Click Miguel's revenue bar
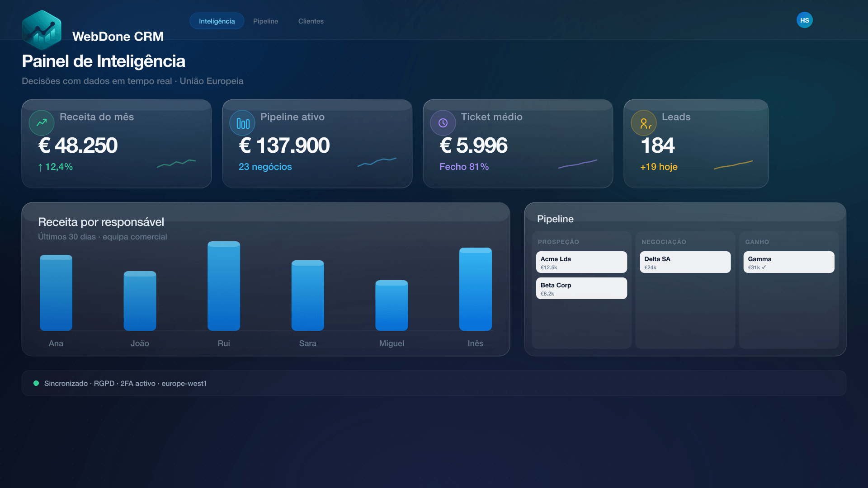 coord(392,305)
